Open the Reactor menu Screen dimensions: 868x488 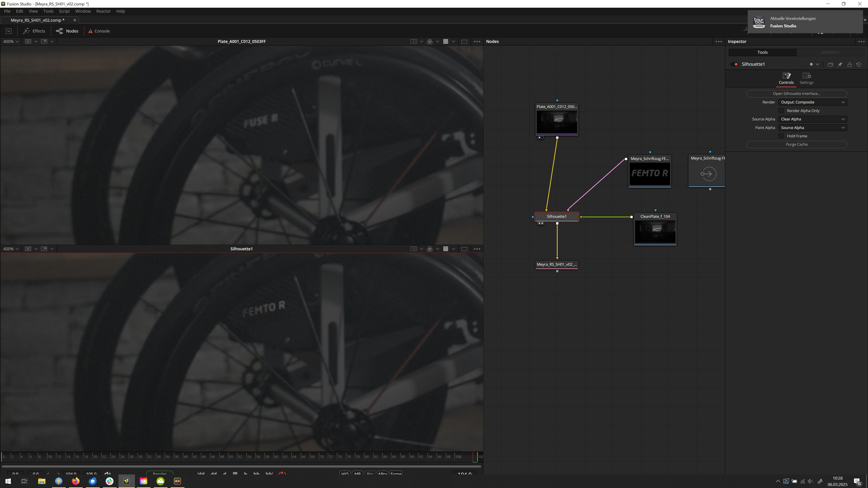pos(103,11)
